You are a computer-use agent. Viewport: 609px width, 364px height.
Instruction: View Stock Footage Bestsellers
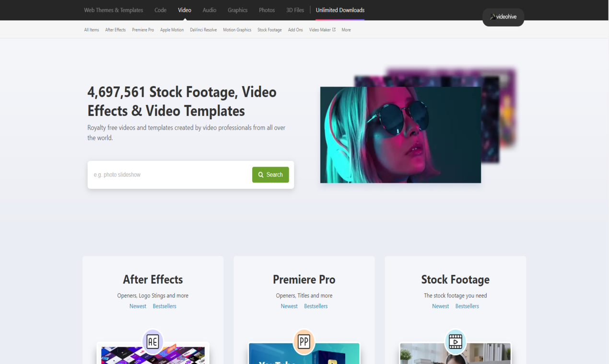467,306
